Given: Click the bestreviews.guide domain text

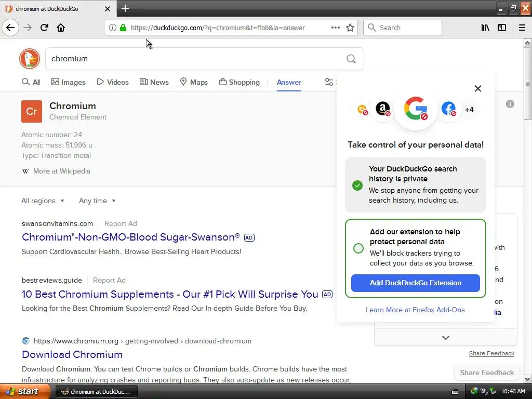Looking at the screenshot, I should pos(52,280).
